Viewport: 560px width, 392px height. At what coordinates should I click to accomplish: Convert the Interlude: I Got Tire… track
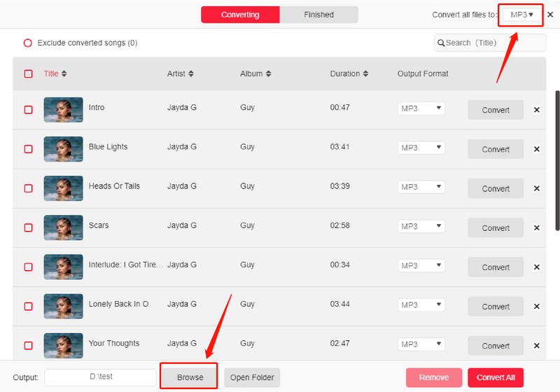click(496, 267)
